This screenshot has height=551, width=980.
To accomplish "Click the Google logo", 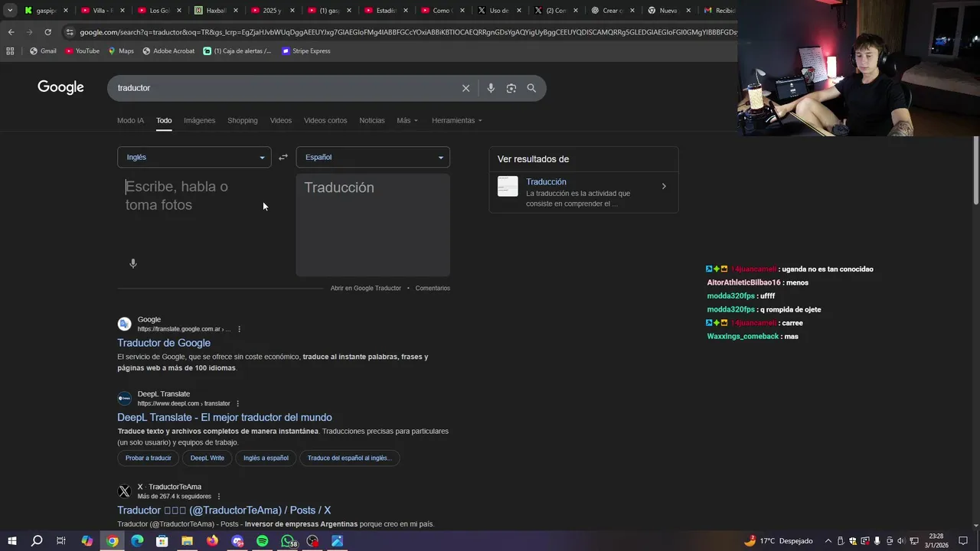I will coord(60,87).
